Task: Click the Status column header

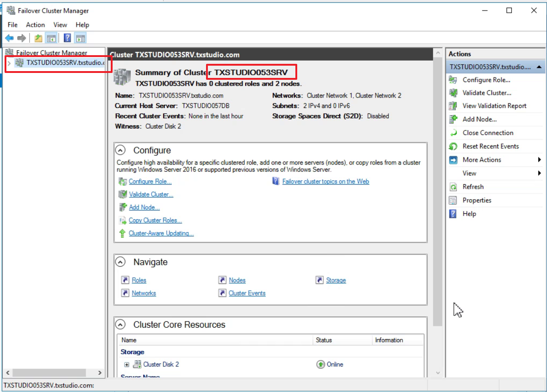Action: click(x=343, y=340)
